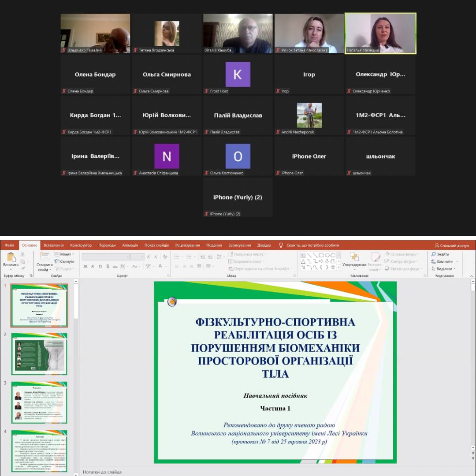Screen dimensions: 476x476
Task: Select slide 3 thumbnail in panel
Action: pos(39,402)
